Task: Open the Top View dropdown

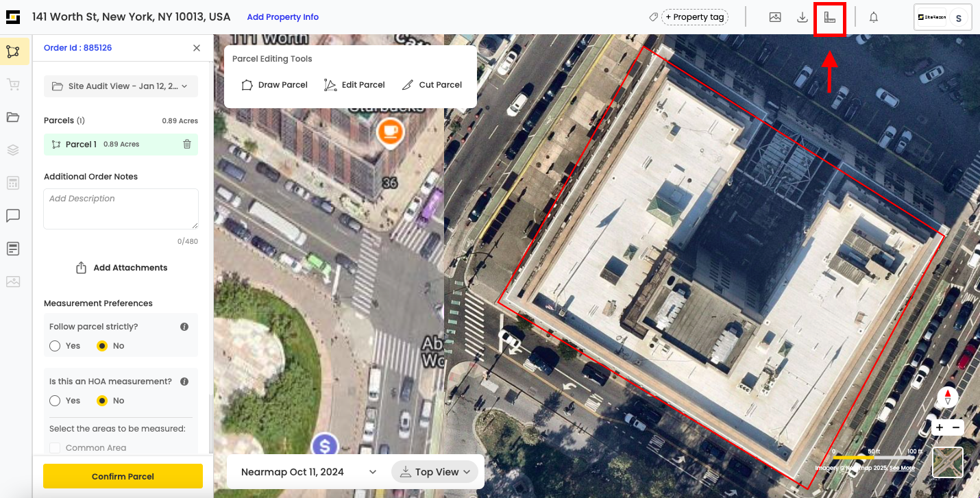Action: pyautogui.click(x=434, y=472)
